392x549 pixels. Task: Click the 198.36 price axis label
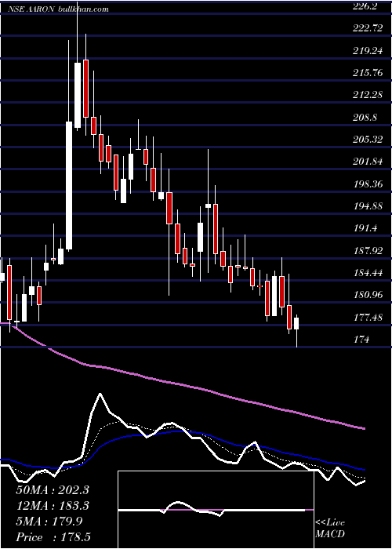368,184
